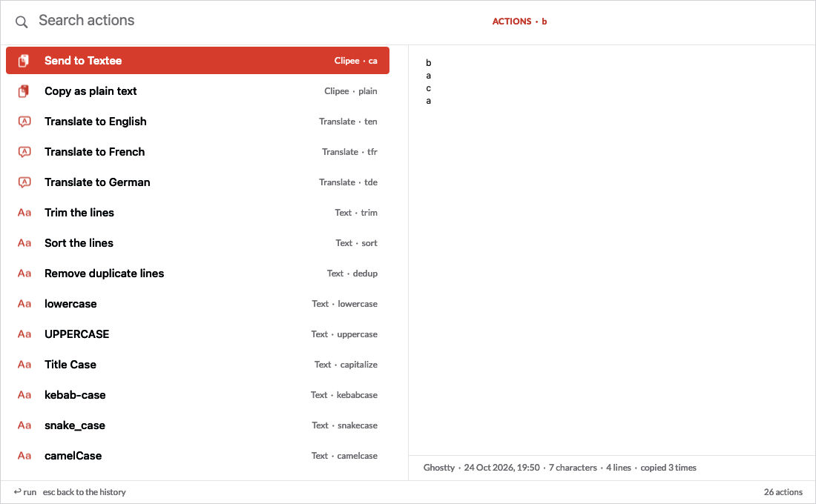The width and height of the screenshot is (816, 504).
Task: Click the 'copied 3 times' status
Action: point(668,468)
